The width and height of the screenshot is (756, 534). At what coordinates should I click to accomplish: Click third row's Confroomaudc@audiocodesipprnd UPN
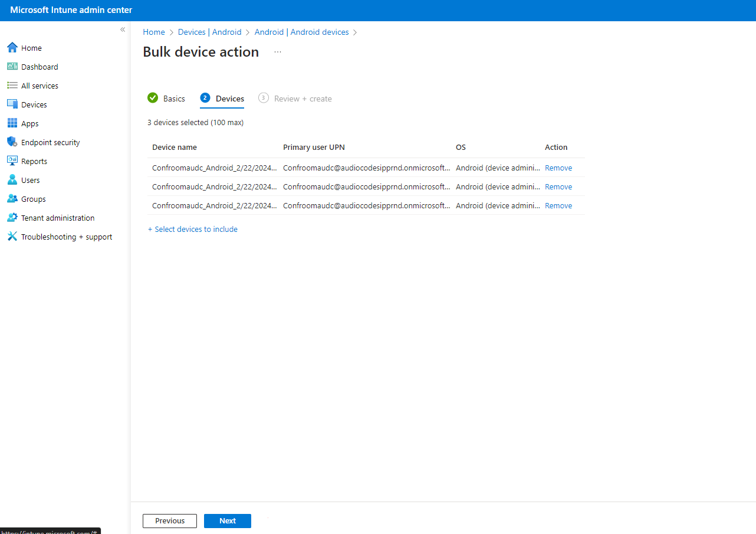[x=367, y=205]
